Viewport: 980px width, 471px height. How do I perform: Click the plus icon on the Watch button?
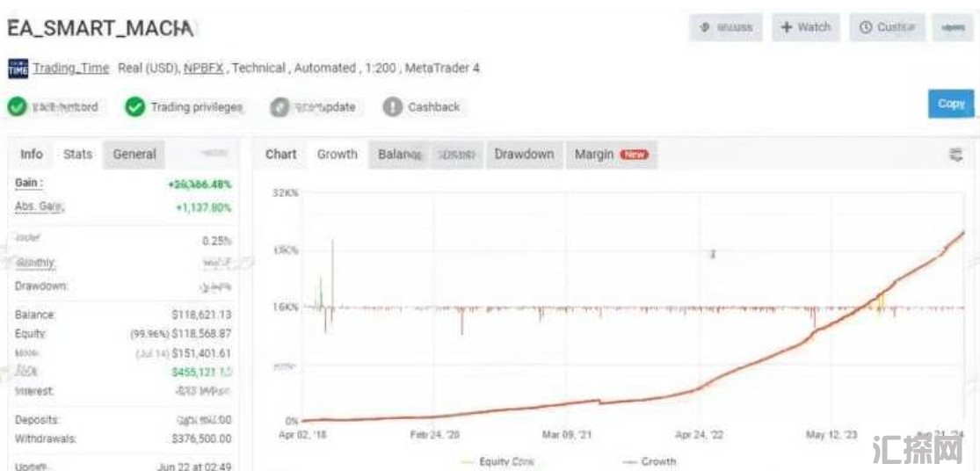pyautogui.click(x=787, y=27)
